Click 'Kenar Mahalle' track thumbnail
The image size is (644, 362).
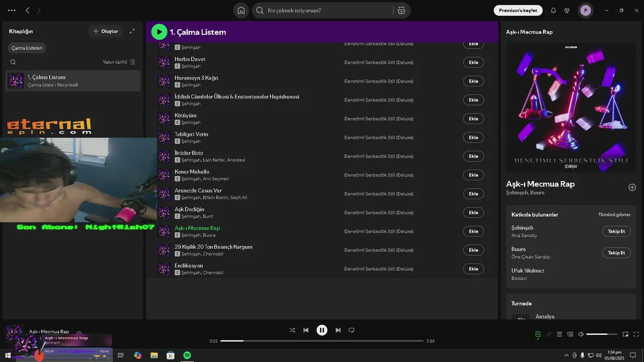(x=164, y=175)
